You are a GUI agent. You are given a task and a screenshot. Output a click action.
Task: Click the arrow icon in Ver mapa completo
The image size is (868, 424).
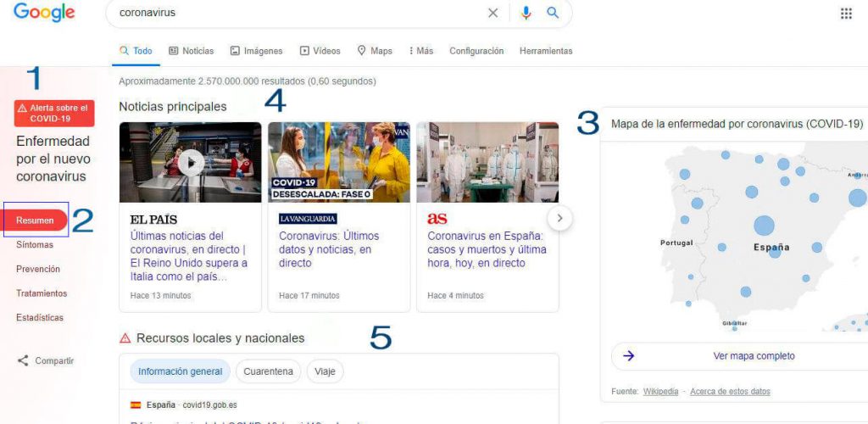pyautogui.click(x=628, y=356)
